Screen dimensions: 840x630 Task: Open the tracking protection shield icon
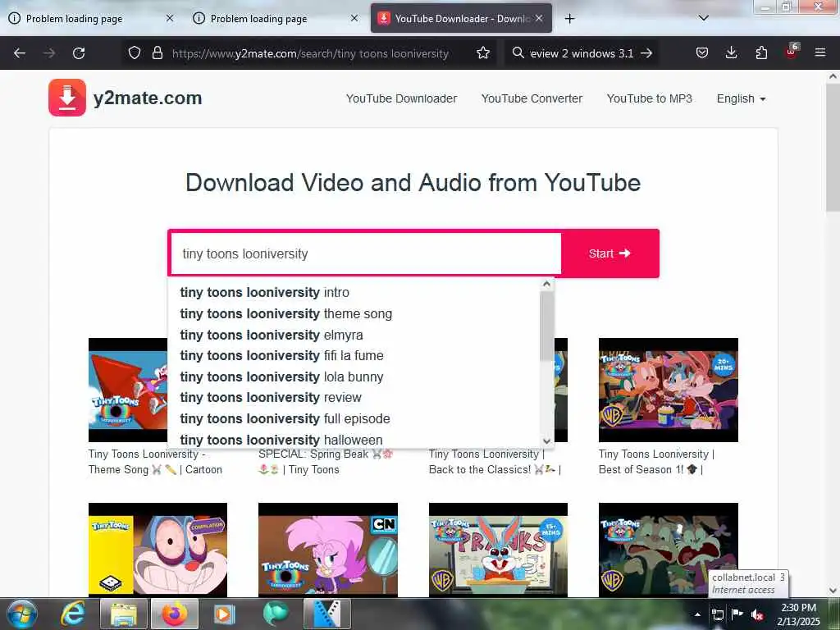coord(135,53)
